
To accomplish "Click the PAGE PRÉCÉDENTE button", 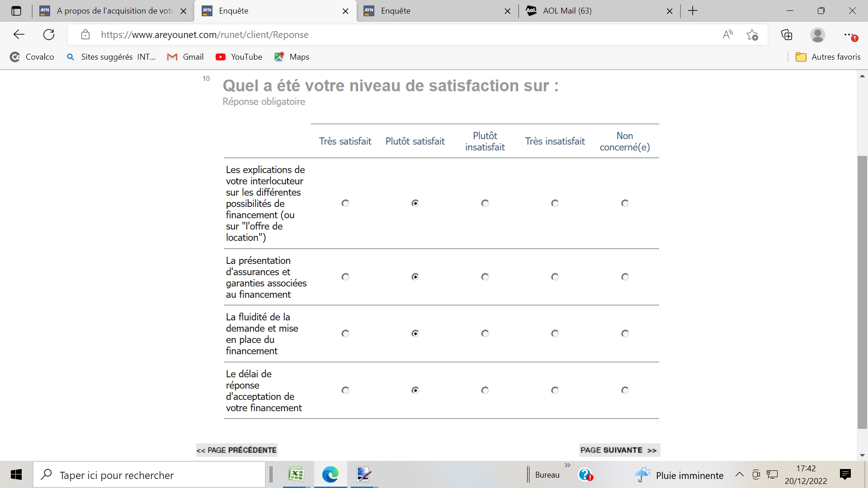I will tap(236, 450).
